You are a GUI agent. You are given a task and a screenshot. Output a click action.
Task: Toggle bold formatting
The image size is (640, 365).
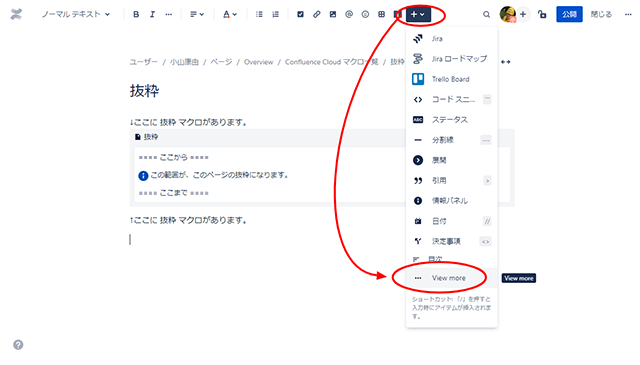point(136,14)
